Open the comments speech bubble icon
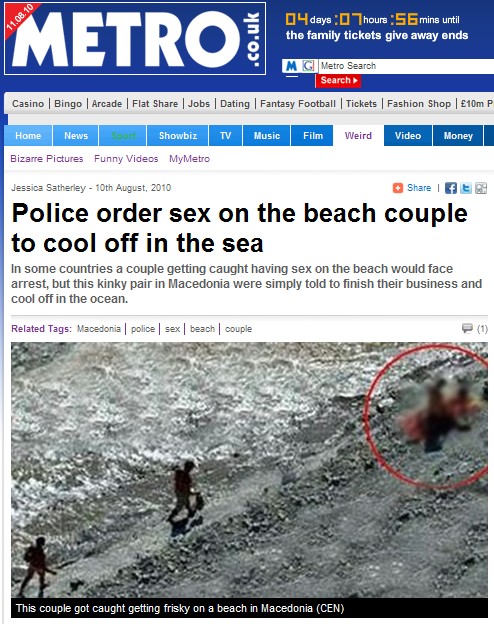 coord(467,328)
